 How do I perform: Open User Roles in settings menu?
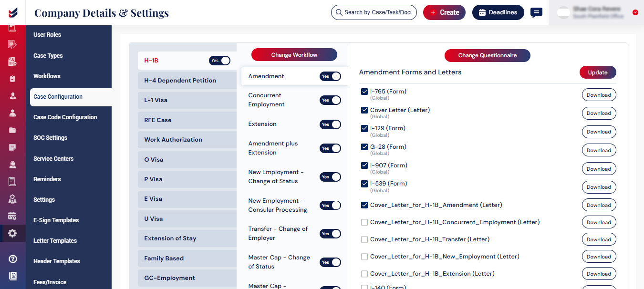pyautogui.click(x=47, y=35)
